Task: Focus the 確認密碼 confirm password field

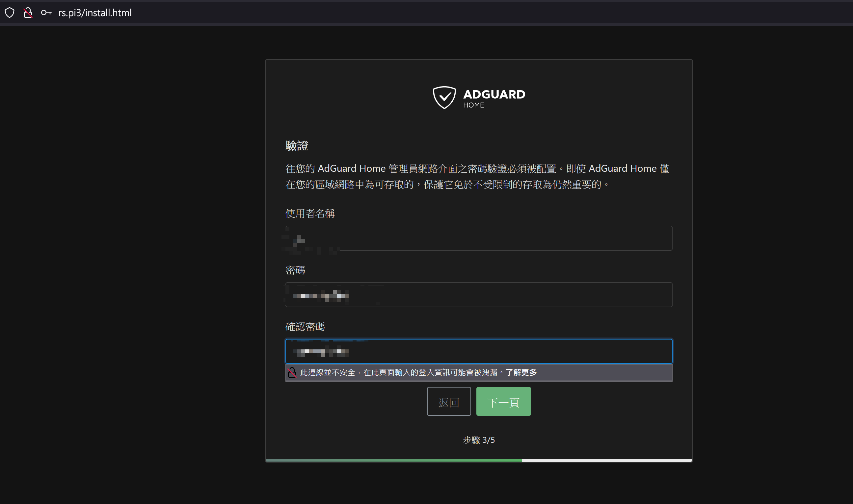Action: click(478, 351)
